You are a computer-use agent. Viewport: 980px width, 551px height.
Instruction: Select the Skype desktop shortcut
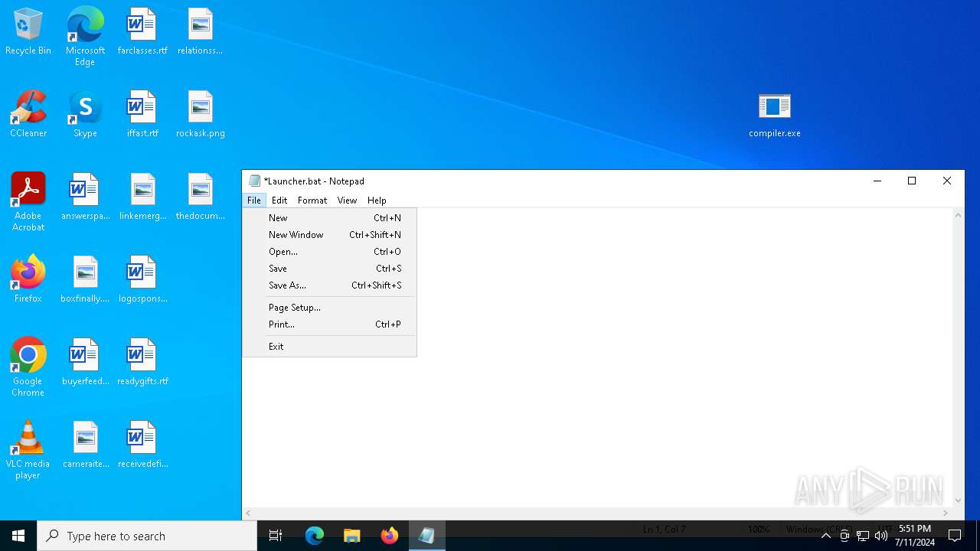pos(85,115)
